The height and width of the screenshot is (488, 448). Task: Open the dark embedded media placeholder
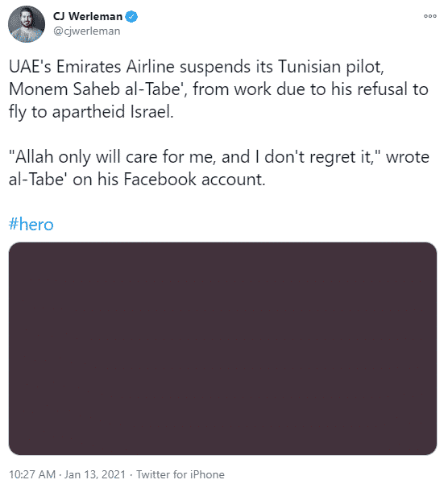[x=222, y=349]
